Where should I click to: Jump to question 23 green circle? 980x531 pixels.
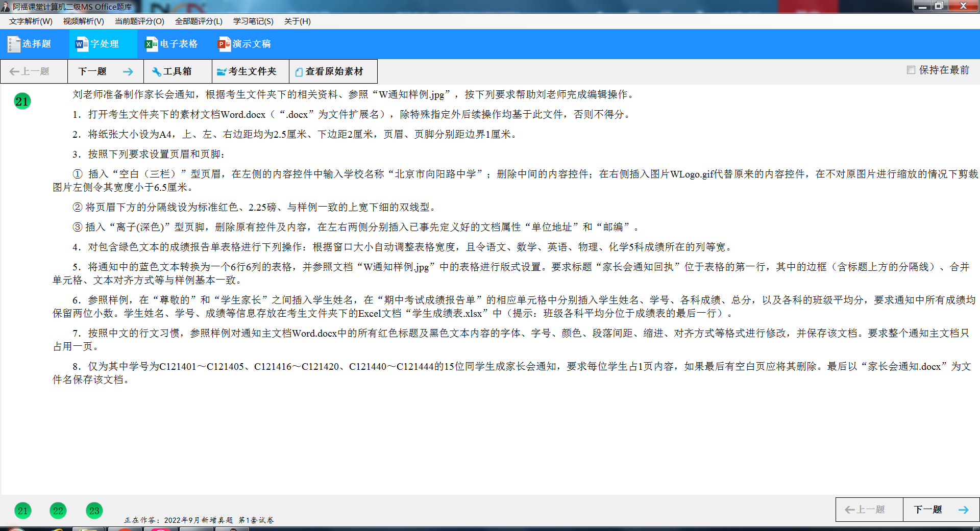click(94, 510)
